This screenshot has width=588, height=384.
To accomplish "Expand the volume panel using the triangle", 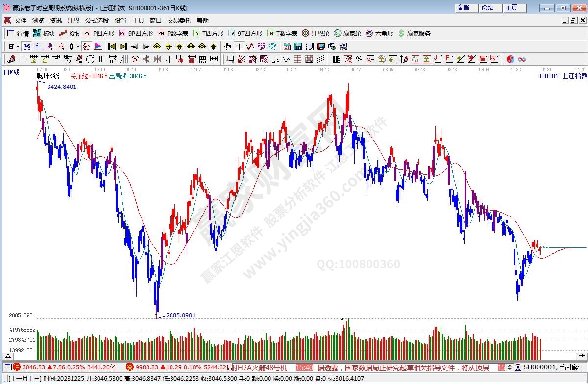I will 8,356.
